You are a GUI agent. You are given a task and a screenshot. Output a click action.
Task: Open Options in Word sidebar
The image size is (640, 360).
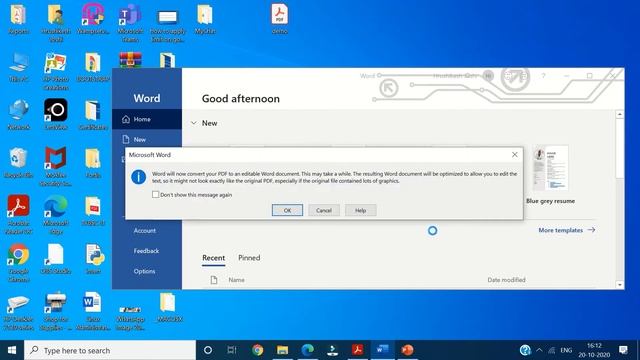click(x=144, y=271)
